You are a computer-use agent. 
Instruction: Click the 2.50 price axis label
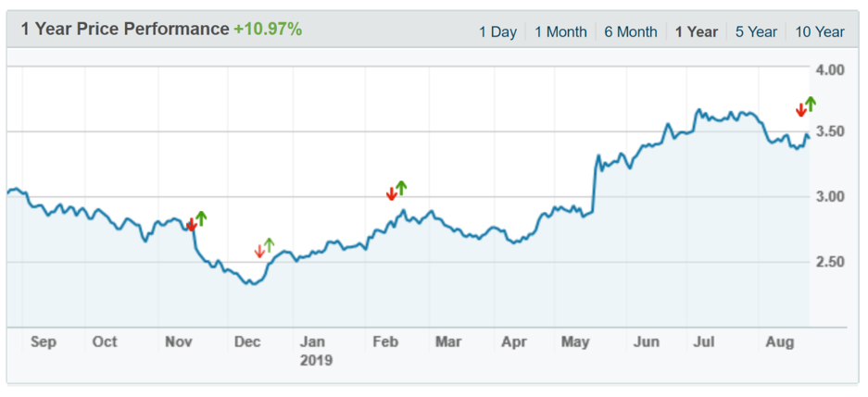830,262
